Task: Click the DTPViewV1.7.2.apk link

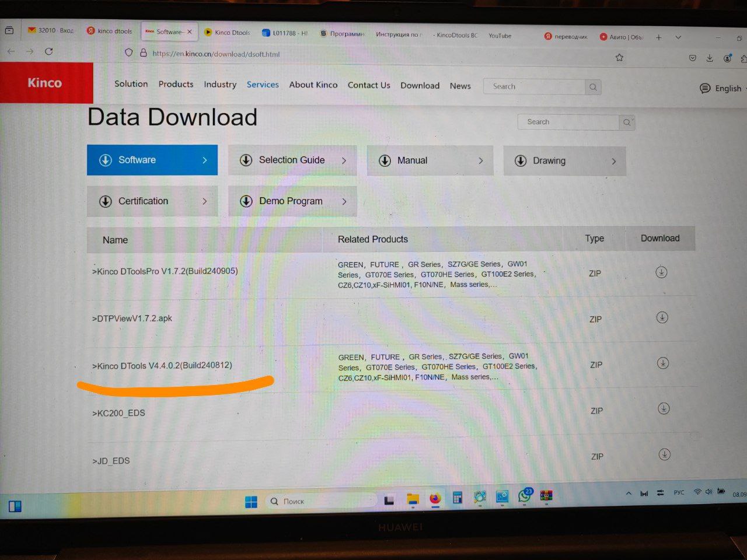Action: tap(132, 318)
